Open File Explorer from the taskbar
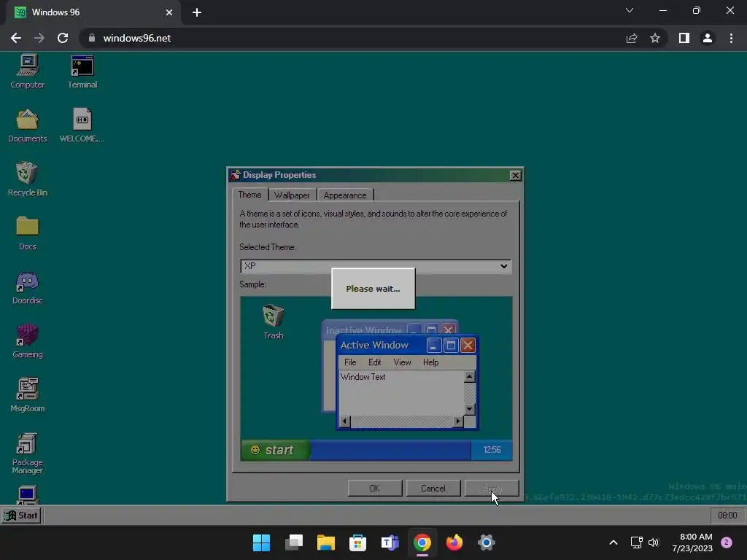This screenshot has height=560, width=747. pos(326,542)
